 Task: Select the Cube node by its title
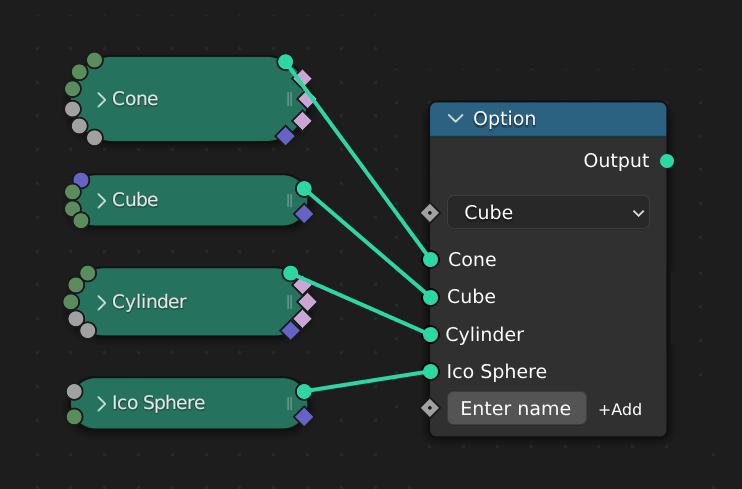tap(135, 200)
